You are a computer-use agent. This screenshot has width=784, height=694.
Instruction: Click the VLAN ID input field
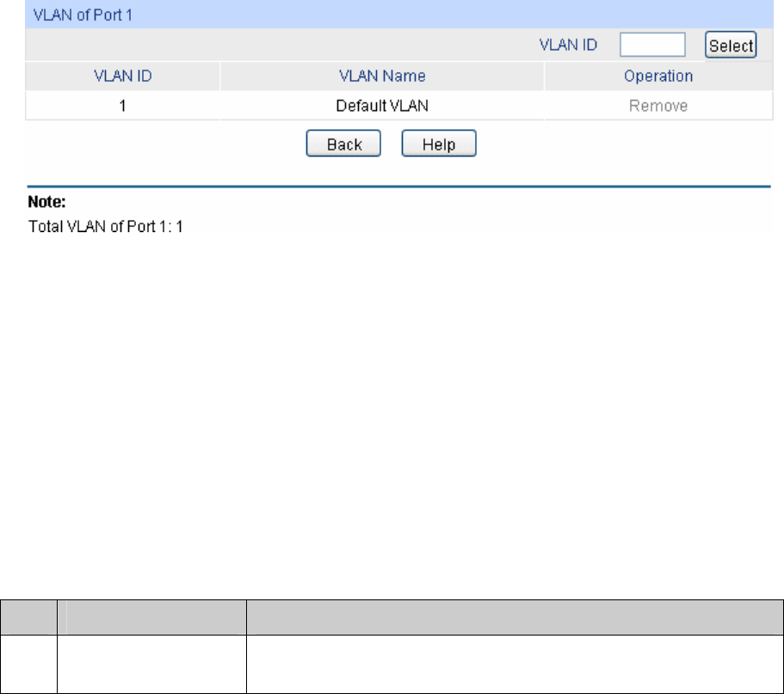click(x=652, y=45)
